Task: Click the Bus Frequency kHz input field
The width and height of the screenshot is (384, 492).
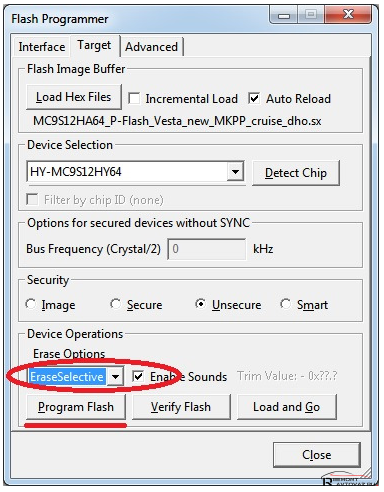Action: [207, 249]
